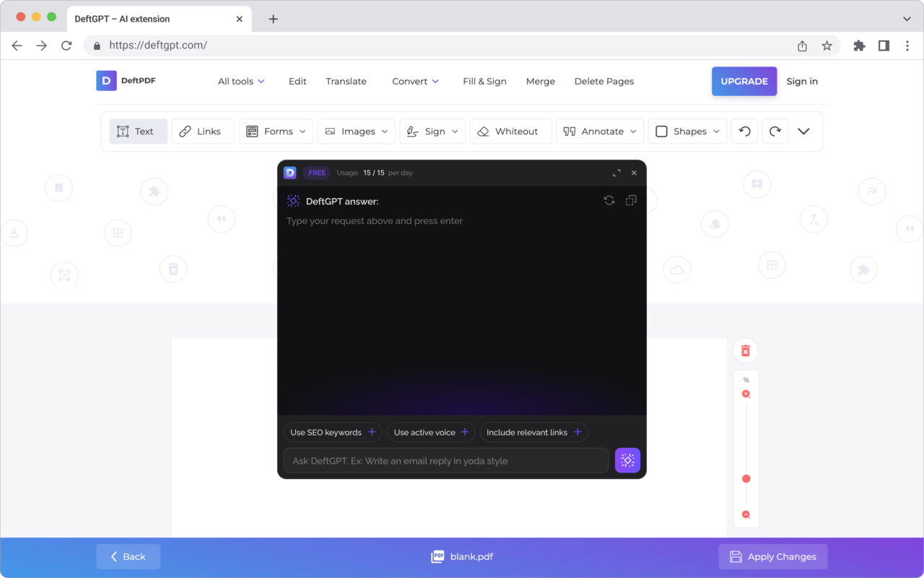Click the address bar URL
Screen dimensions: 924x578
tap(158, 45)
